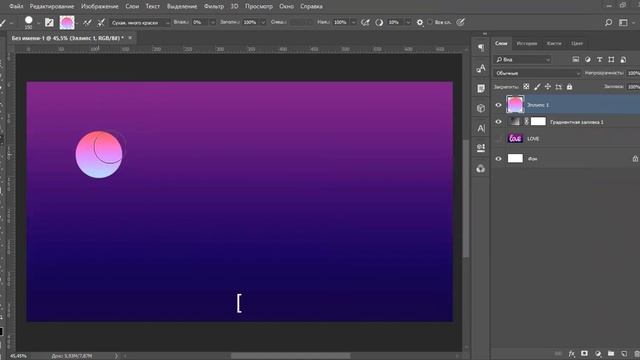This screenshot has width=640, height=360.
Task: Open the Слои menu
Action: click(x=132, y=7)
